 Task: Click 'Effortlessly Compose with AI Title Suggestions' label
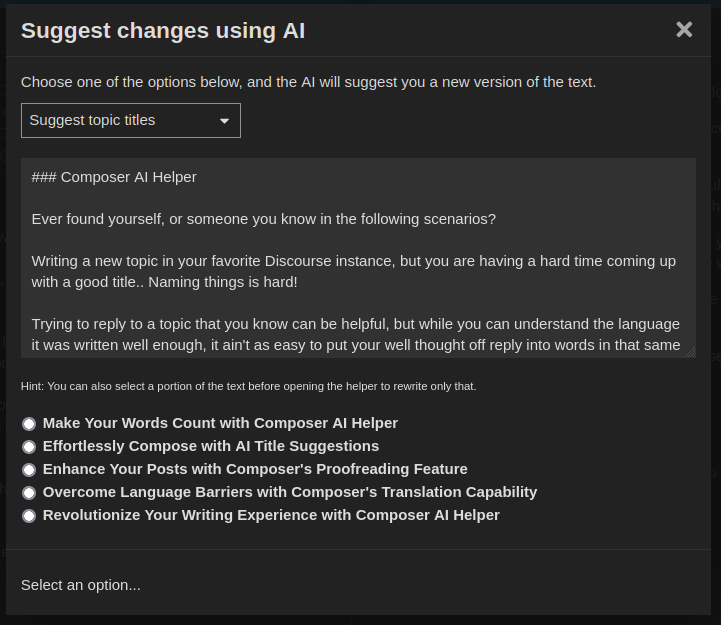pyautogui.click(x=211, y=446)
